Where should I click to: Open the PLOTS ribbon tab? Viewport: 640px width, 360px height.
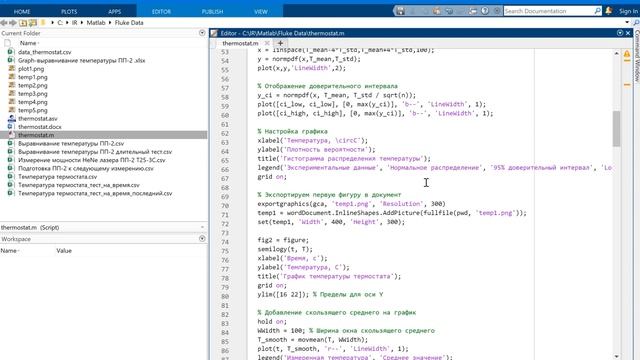[69, 11]
